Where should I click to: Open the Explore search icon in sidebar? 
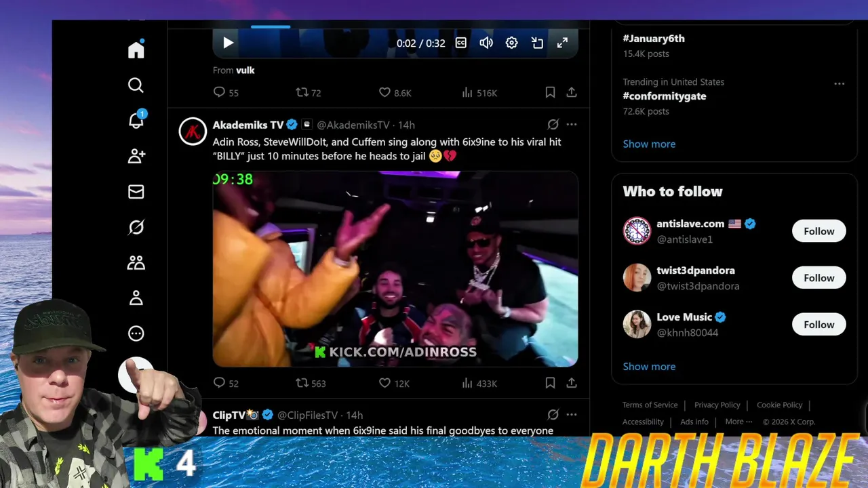coord(136,85)
